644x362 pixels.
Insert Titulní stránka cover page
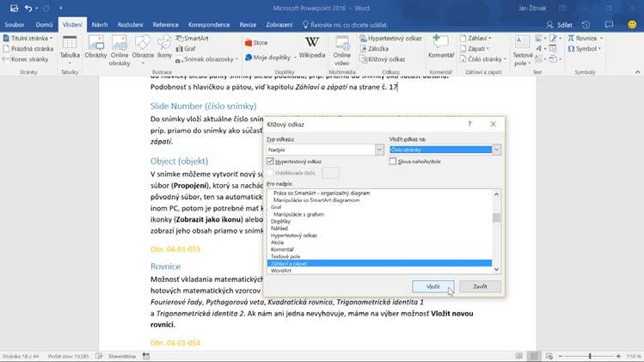click(28, 38)
